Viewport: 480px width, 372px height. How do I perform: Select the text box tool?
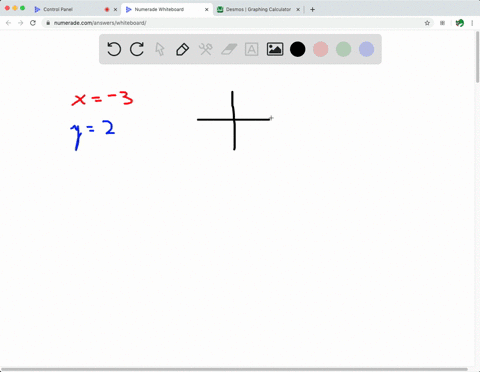click(x=252, y=49)
